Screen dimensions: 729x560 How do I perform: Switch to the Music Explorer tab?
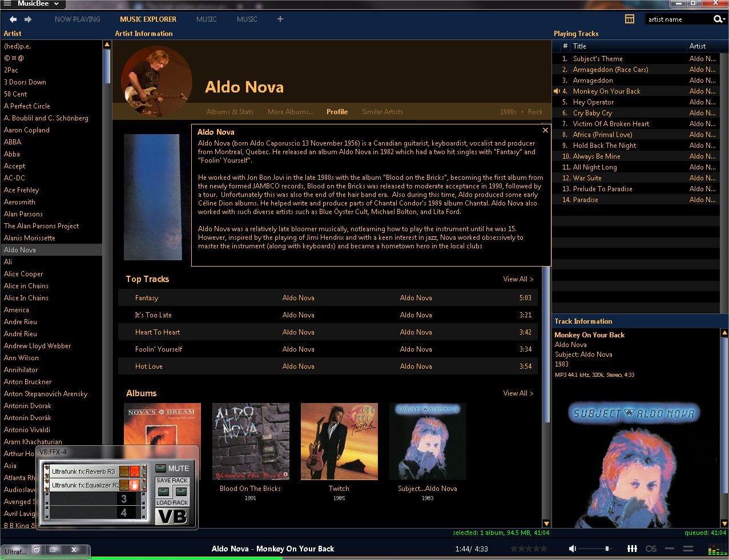tap(148, 19)
